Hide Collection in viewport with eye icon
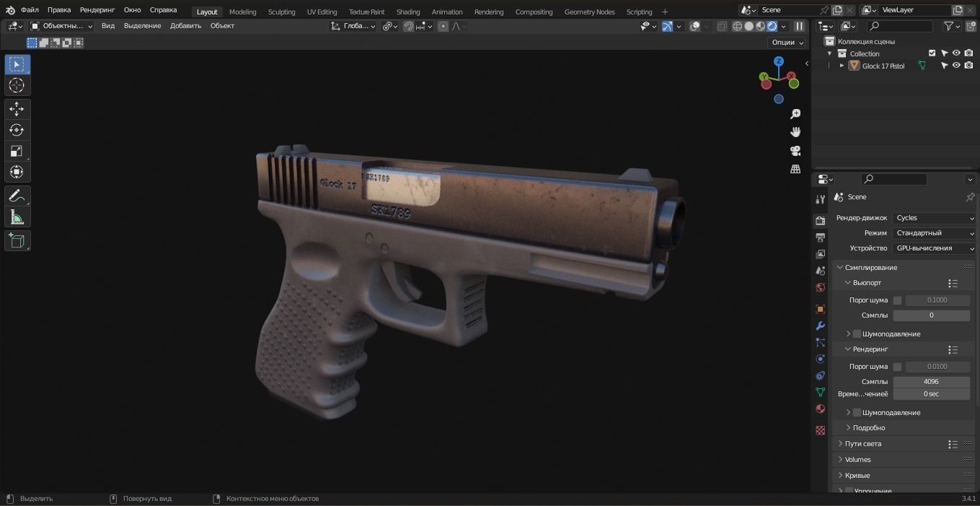 956,53
